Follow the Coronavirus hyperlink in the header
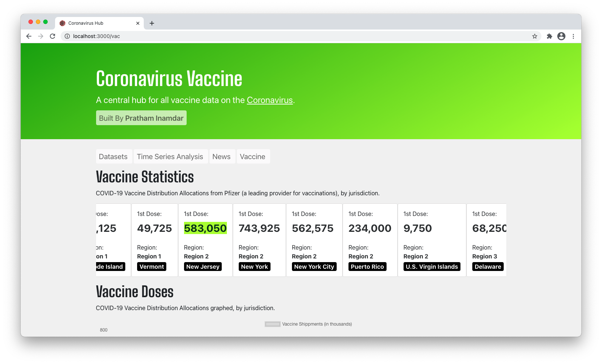 [270, 100]
